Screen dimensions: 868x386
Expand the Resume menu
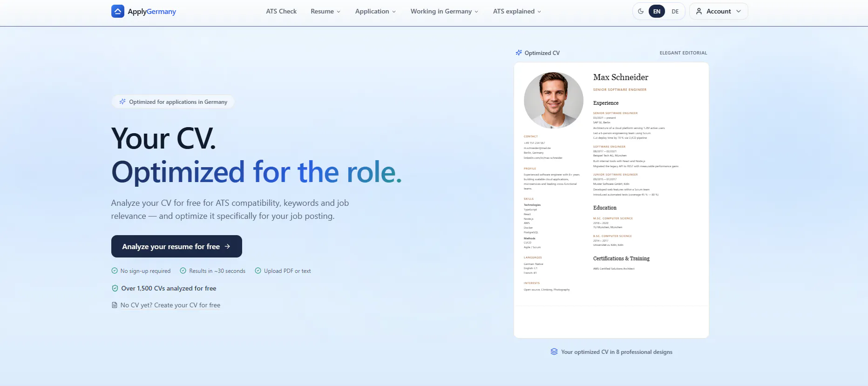325,11
